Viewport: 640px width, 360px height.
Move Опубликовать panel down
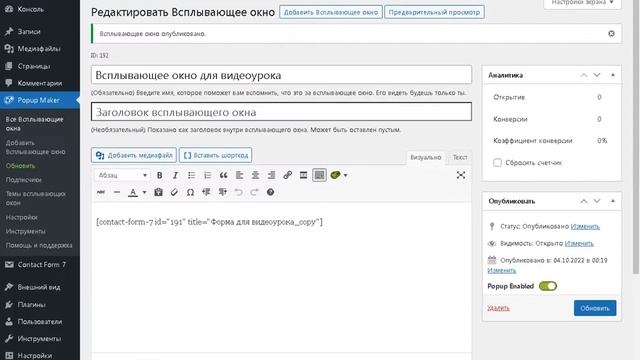pos(597,201)
